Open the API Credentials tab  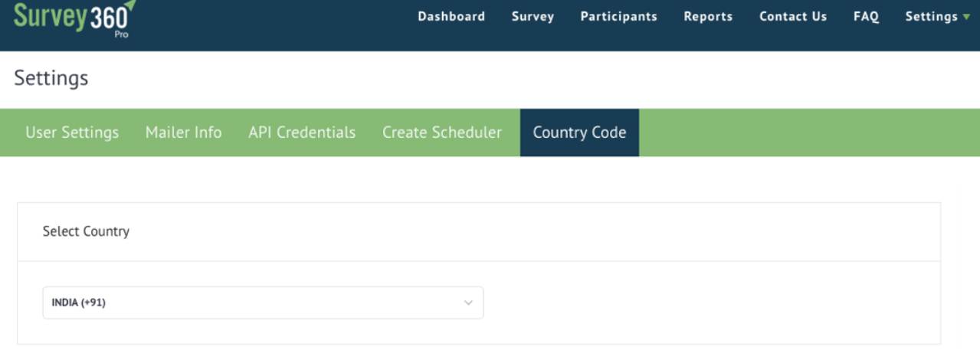tap(302, 133)
